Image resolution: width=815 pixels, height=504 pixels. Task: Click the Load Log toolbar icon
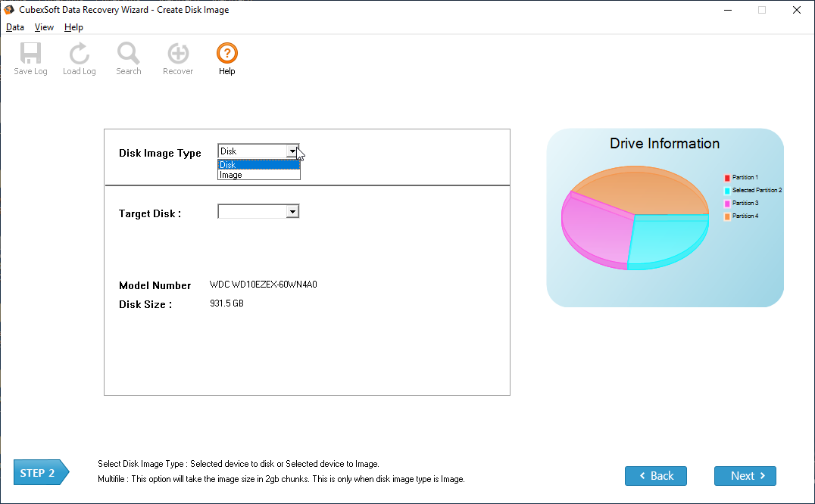click(79, 54)
